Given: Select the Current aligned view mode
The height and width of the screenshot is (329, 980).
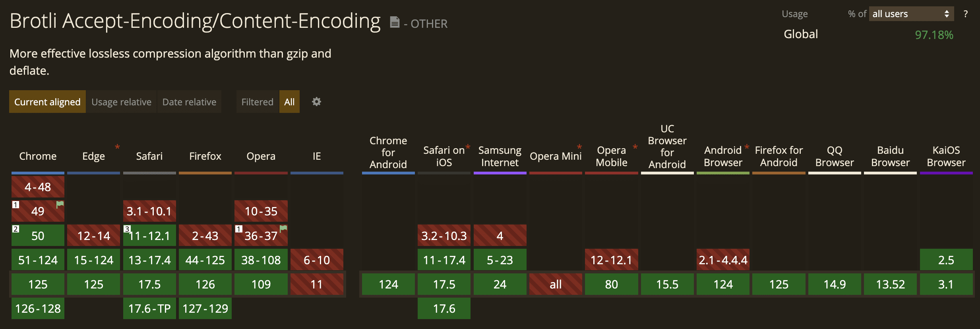Looking at the screenshot, I should click(47, 102).
